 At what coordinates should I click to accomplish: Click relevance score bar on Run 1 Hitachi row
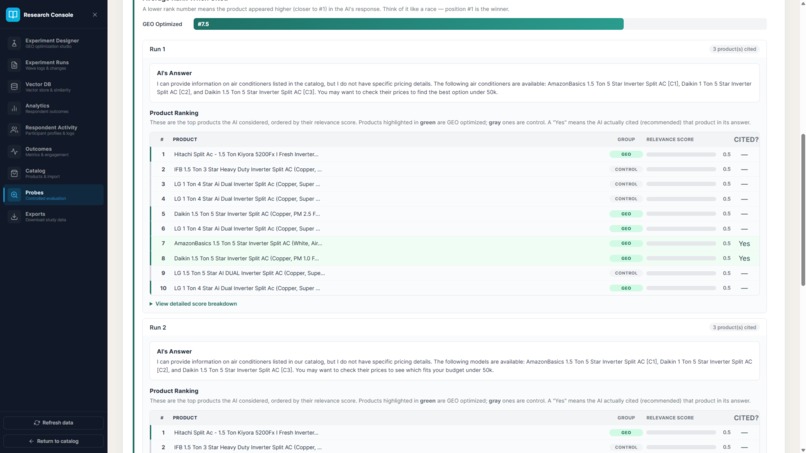pyautogui.click(x=681, y=154)
